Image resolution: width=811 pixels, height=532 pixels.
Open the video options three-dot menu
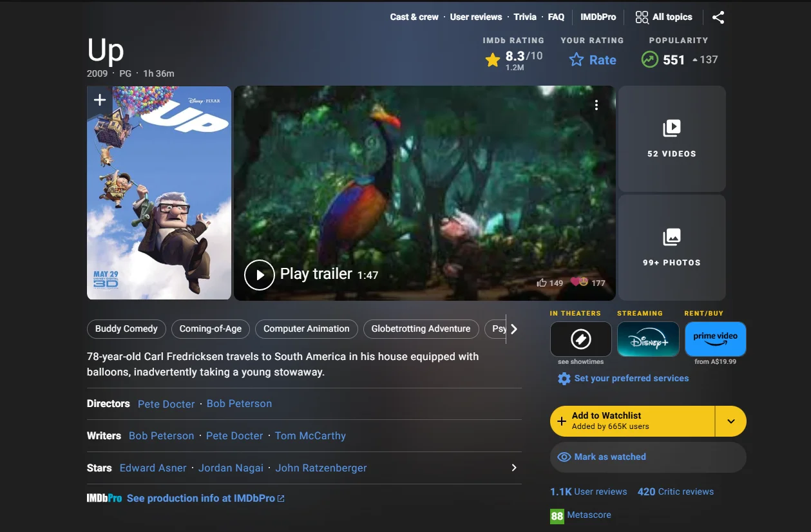click(596, 104)
